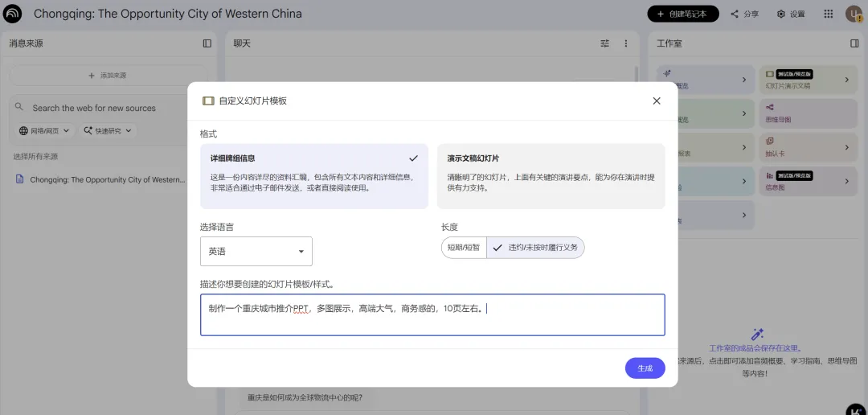This screenshot has height=415, width=868.
Task: Expand chevron on the green 概览 card
Action: pos(744,113)
